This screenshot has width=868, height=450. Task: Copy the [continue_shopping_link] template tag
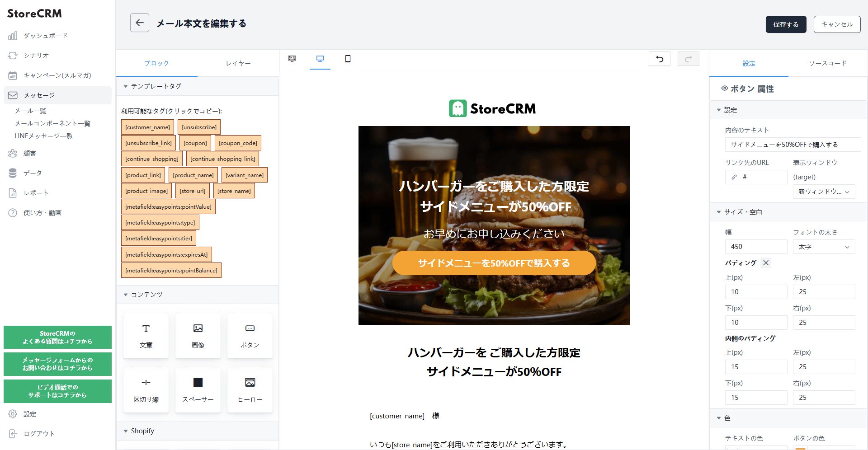222,159
